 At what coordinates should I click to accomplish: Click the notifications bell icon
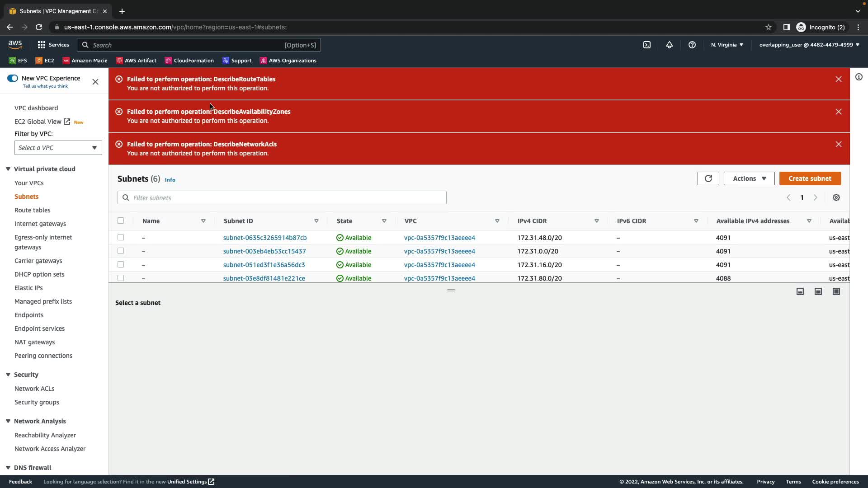pos(670,45)
